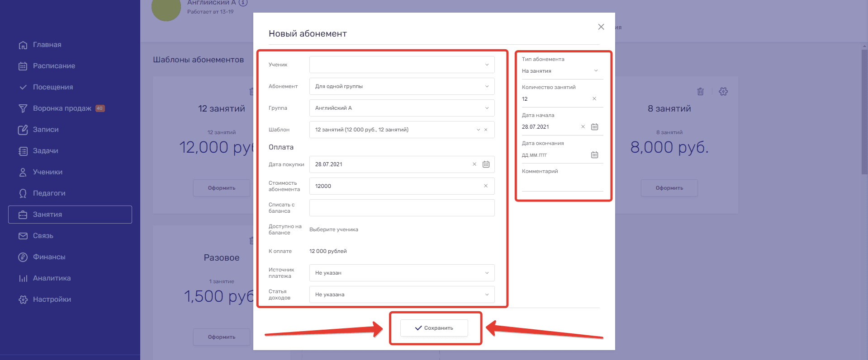
Task: Open calendar for Дата окончания
Action: (x=594, y=155)
